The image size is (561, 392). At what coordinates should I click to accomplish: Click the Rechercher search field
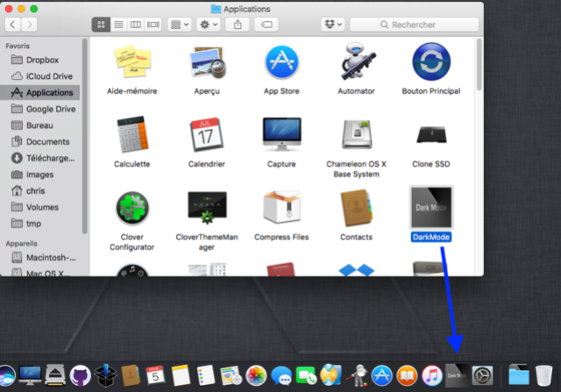tap(414, 25)
